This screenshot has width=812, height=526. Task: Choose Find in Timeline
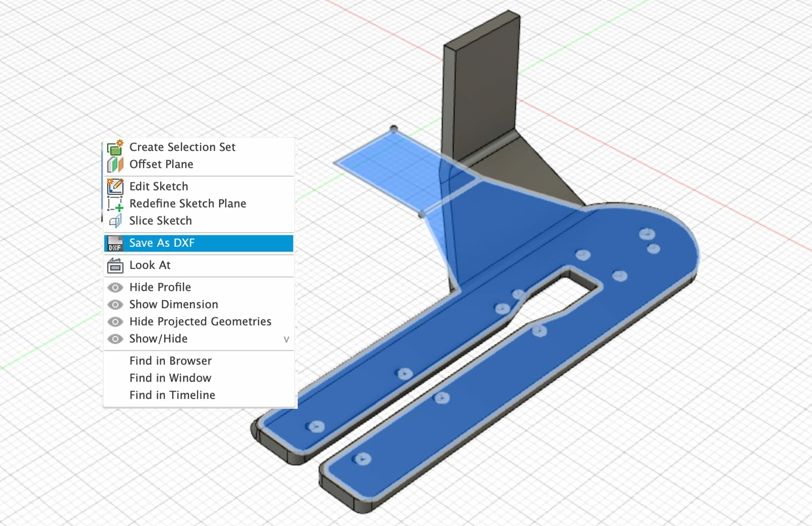pyautogui.click(x=172, y=395)
